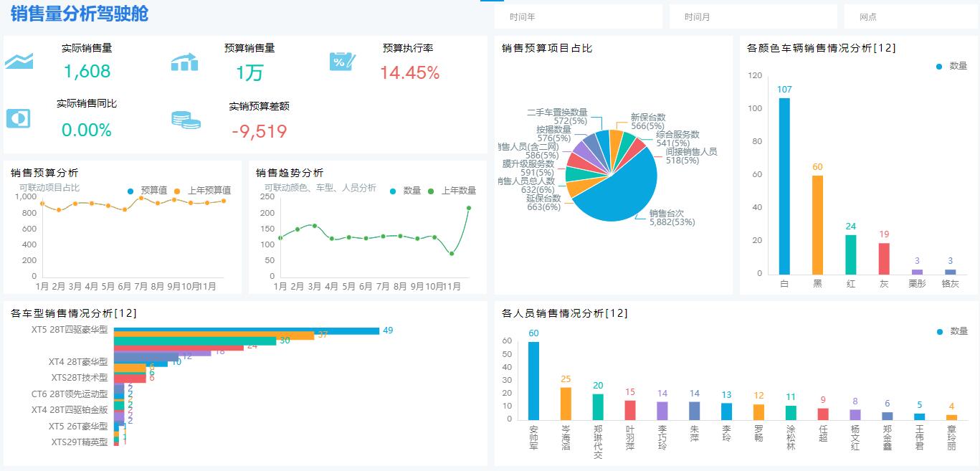The width and height of the screenshot is (980, 471).
Task: Click the 灰 bar with value 19
Action: click(884, 259)
